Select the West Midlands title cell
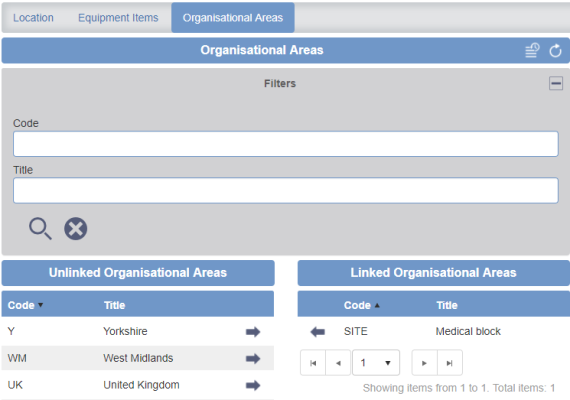Screen dimensions: 570x400 pos(138,358)
